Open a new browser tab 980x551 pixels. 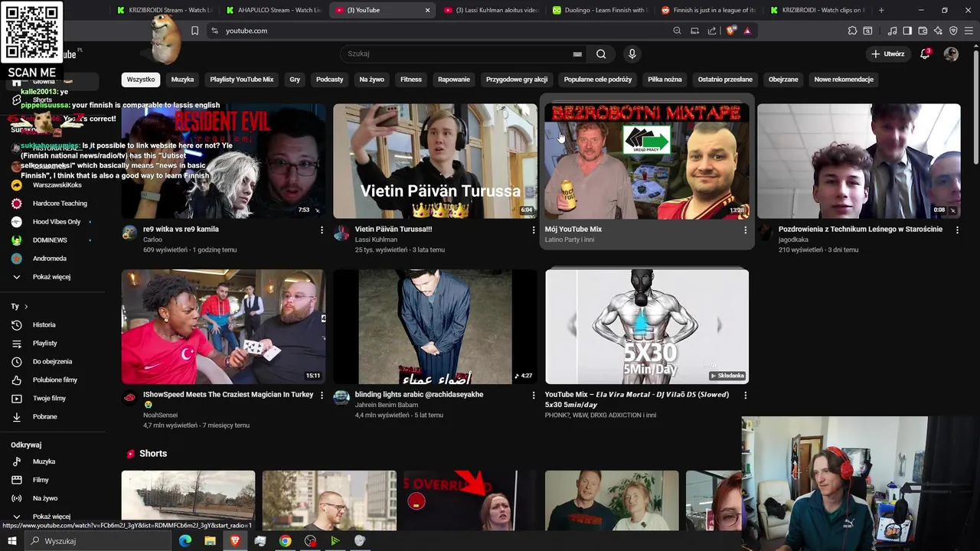[x=881, y=10]
